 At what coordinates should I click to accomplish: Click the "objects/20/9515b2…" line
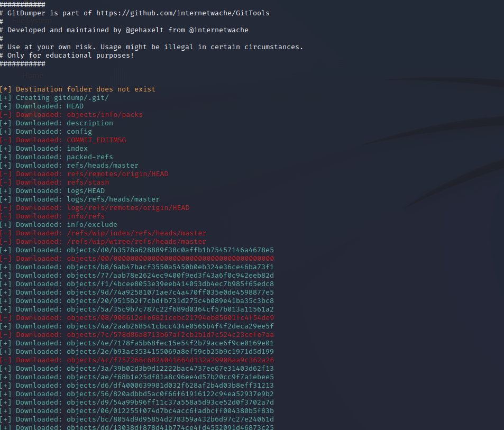137,301
